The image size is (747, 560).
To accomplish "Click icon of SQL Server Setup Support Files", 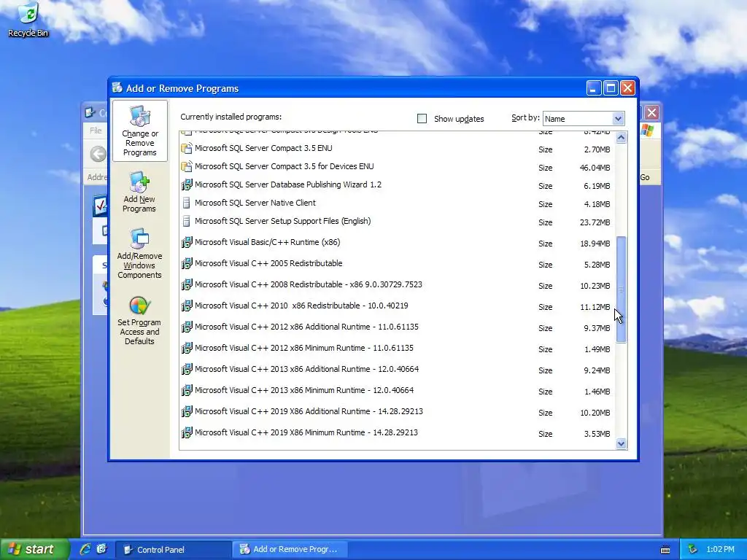I will tap(186, 222).
